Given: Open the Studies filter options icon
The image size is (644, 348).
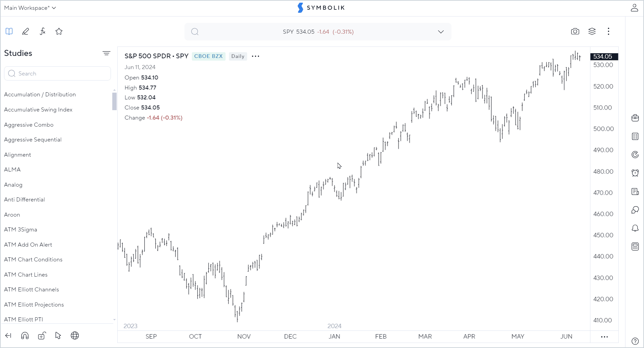Looking at the screenshot, I should coord(107,53).
